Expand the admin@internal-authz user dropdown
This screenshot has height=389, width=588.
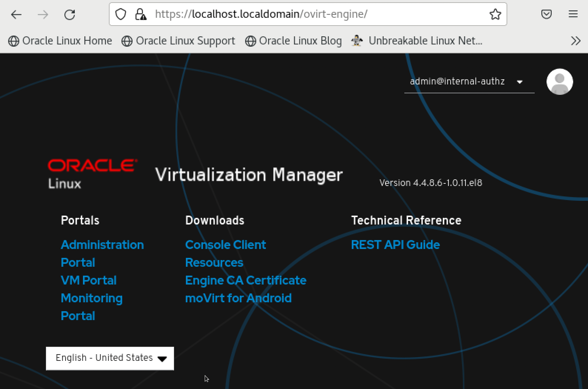469,82
